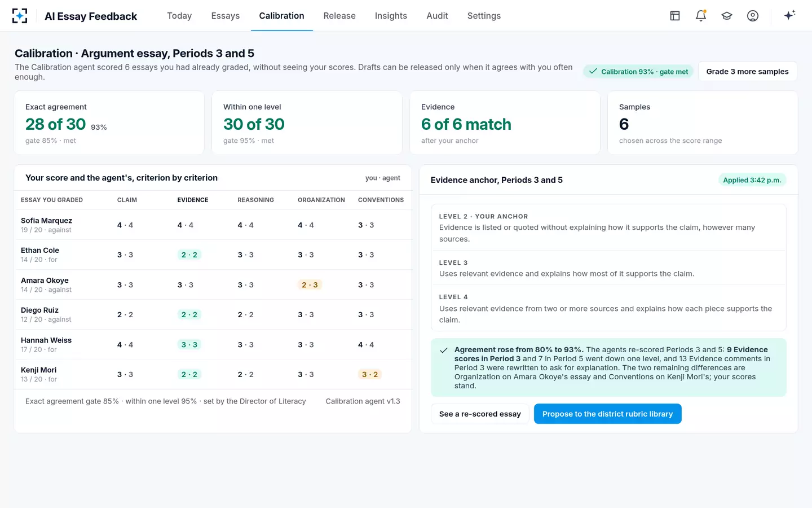Click the 'Level 2 · Your Anchor' heading
This screenshot has width=812, height=508.
[484, 216]
